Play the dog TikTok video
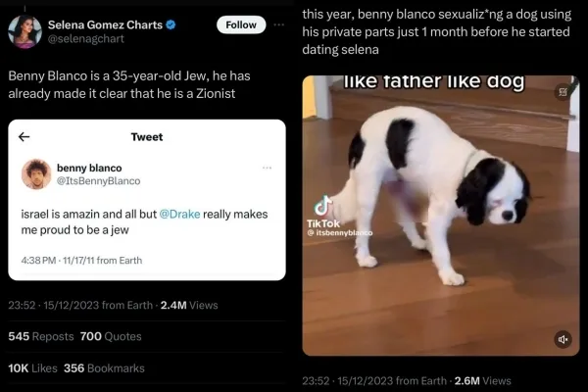 click(441, 216)
